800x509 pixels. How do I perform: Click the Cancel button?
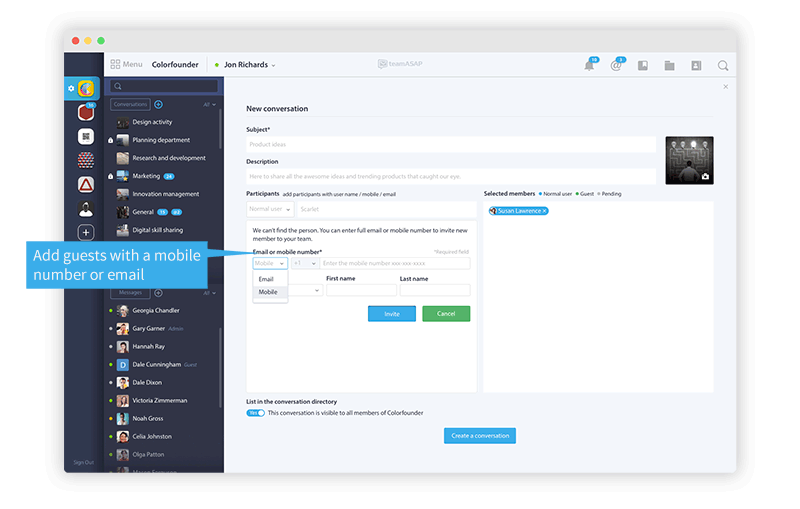click(446, 314)
